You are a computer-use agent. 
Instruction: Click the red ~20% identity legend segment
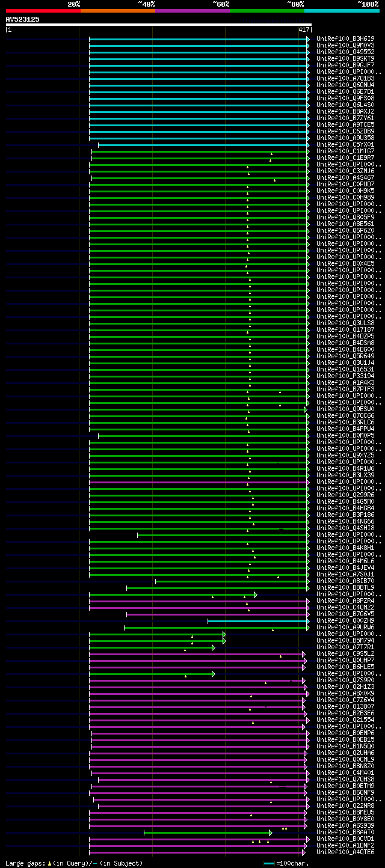tap(43, 11)
